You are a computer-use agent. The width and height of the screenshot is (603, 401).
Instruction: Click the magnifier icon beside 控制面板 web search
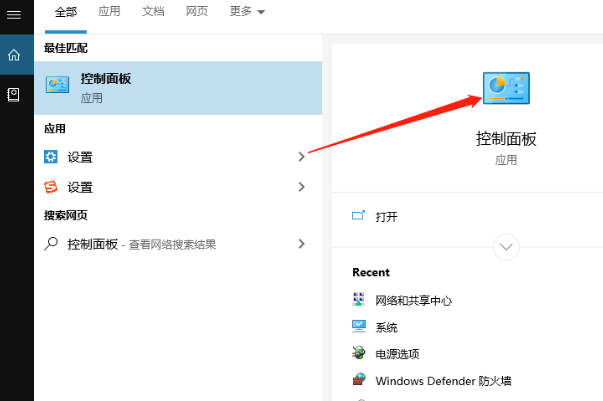click(x=51, y=244)
